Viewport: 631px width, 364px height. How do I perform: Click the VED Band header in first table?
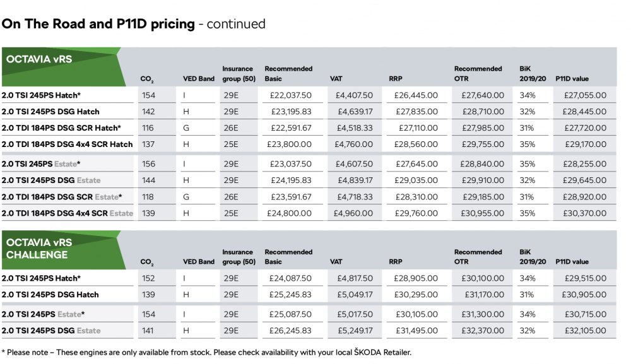(x=199, y=79)
